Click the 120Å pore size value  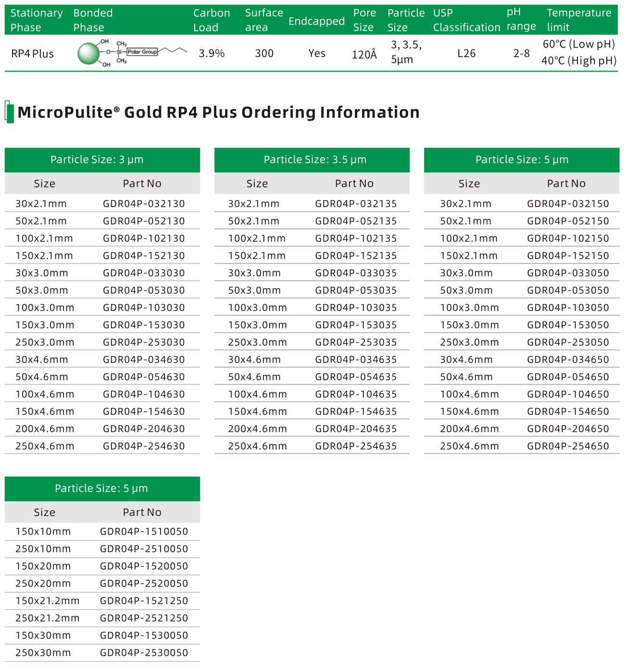364,54
